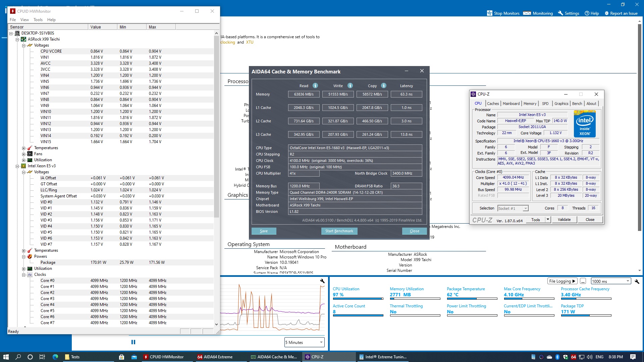Click the Validate button in CPU-Z
This screenshot has height=362, width=644.
coord(564,220)
